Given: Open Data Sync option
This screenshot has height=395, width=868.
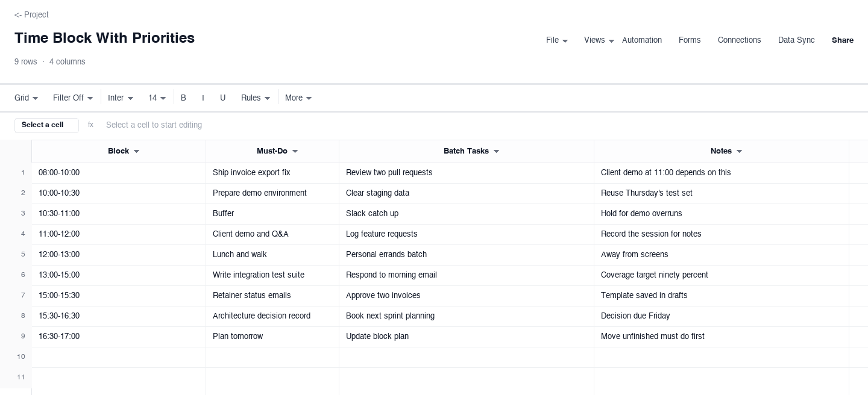Looking at the screenshot, I should [x=796, y=40].
